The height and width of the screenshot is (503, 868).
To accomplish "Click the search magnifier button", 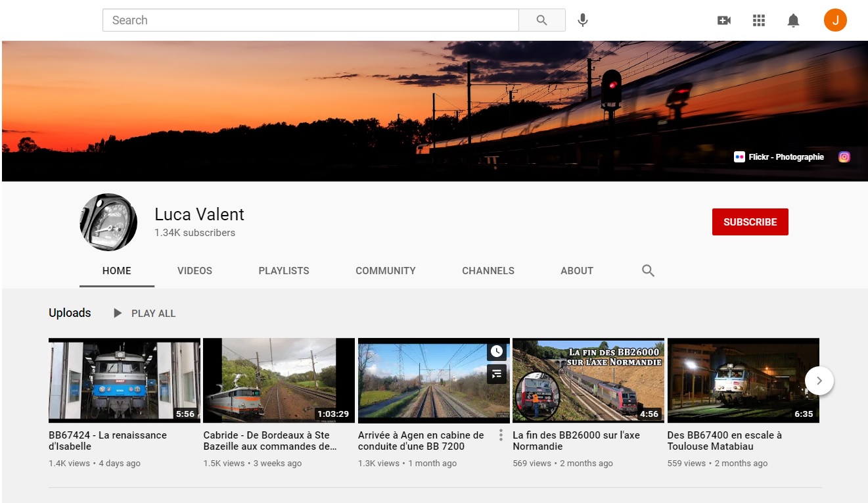I will 542,20.
